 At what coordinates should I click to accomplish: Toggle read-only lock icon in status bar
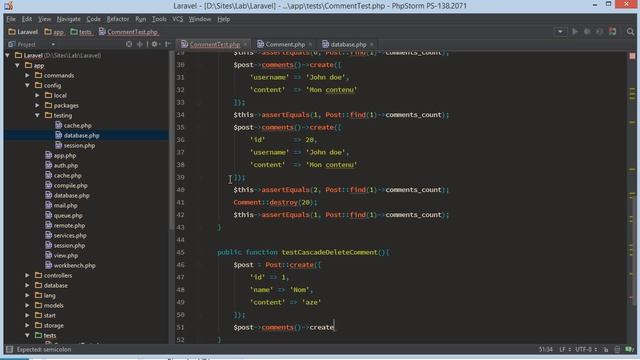(606, 349)
